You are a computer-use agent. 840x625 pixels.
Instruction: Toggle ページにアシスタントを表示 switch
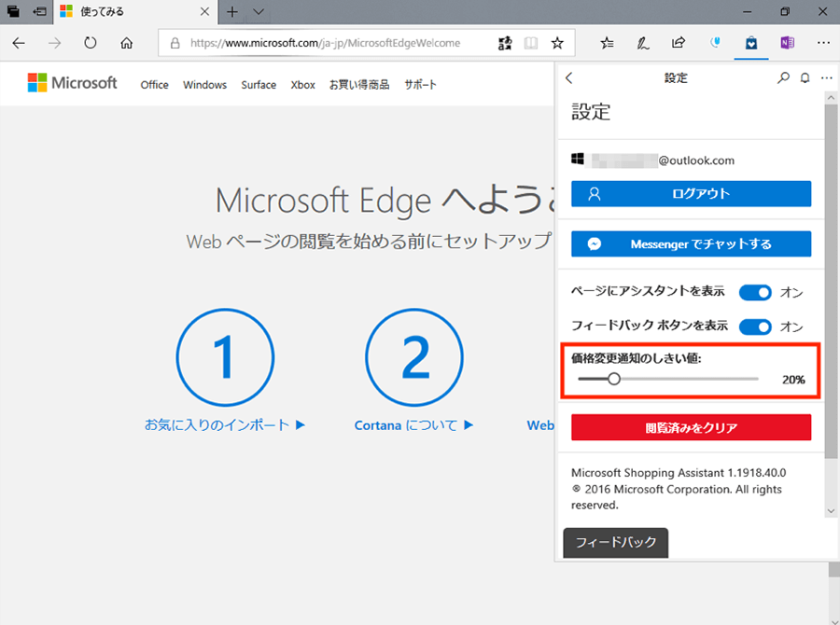(755, 292)
